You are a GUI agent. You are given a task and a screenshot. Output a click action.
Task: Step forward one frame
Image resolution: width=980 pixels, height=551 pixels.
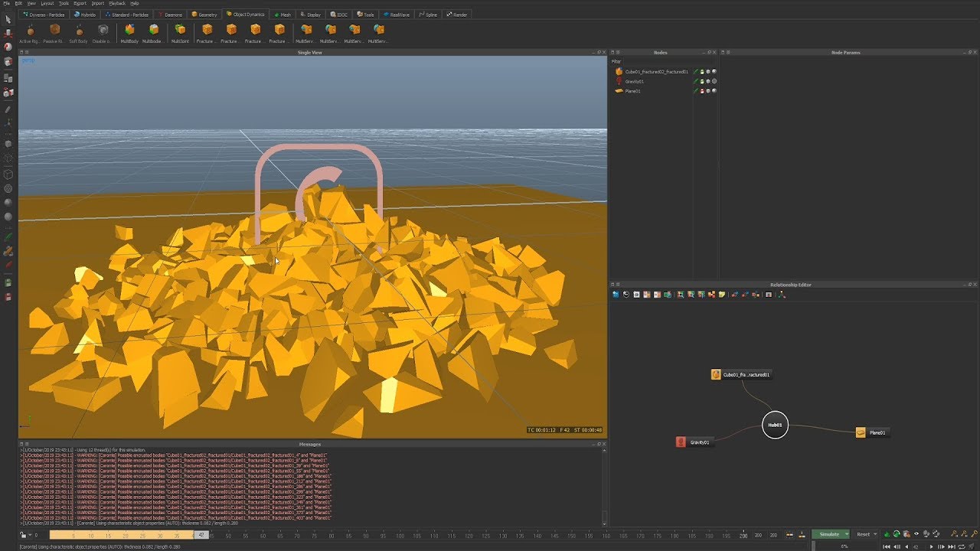click(942, 546)
